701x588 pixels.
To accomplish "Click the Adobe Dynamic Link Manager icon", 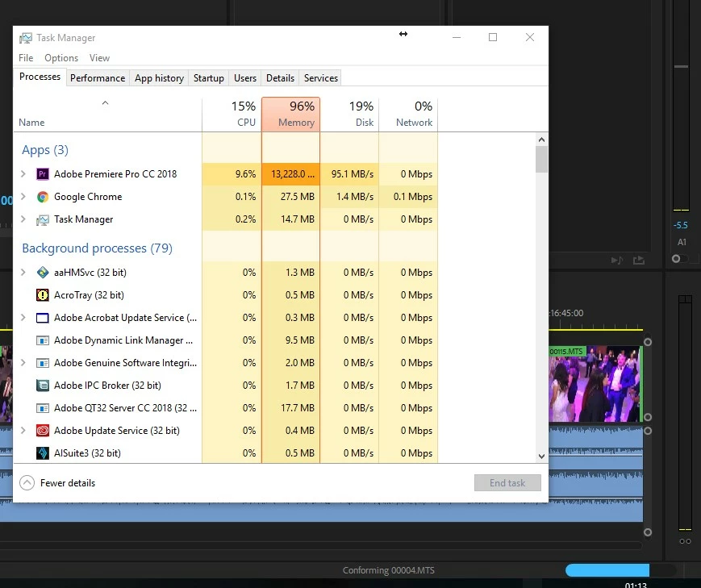I will tap(43, 340).
